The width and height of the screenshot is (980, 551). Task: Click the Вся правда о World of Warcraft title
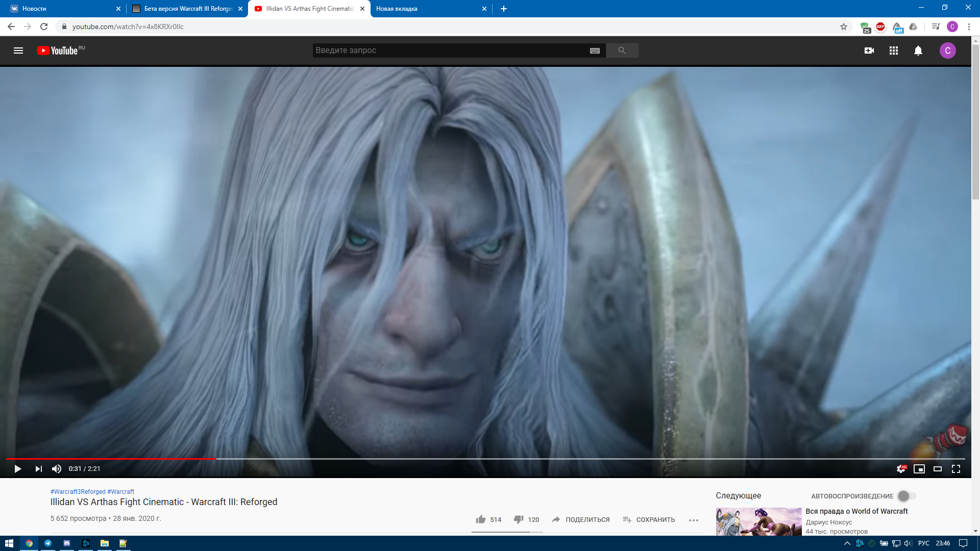(856, 511)
